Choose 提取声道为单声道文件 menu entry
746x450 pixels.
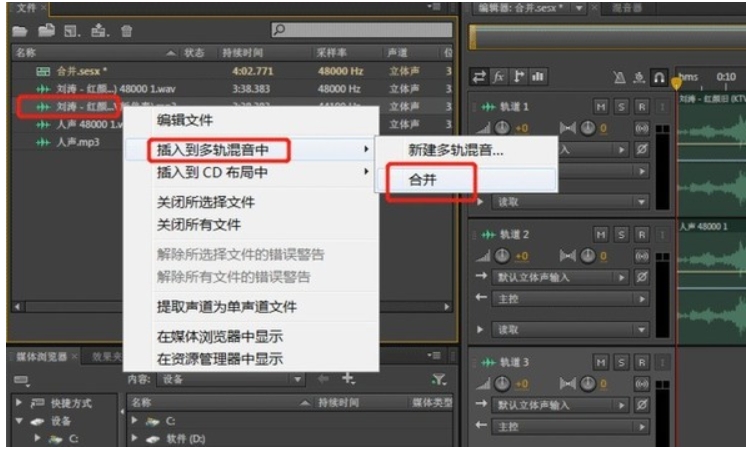[227, 307]
